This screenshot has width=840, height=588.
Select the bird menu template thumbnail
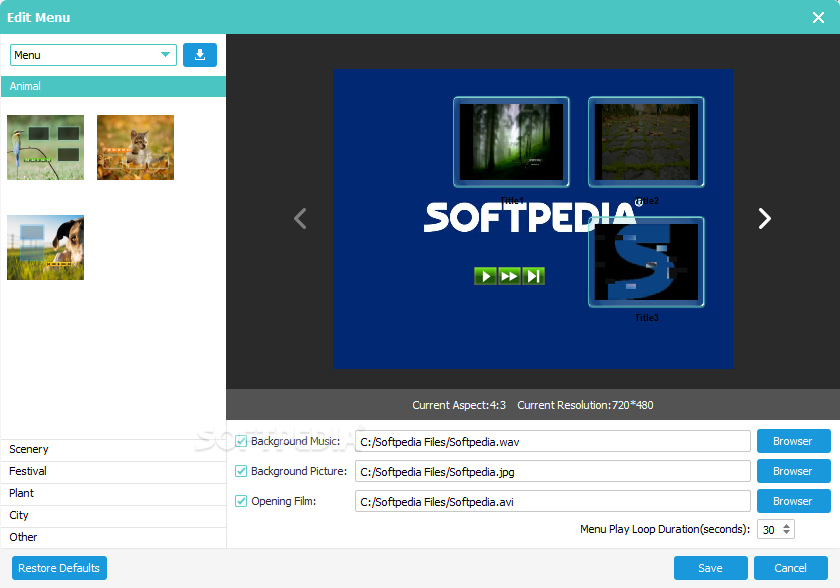(46, 147)
